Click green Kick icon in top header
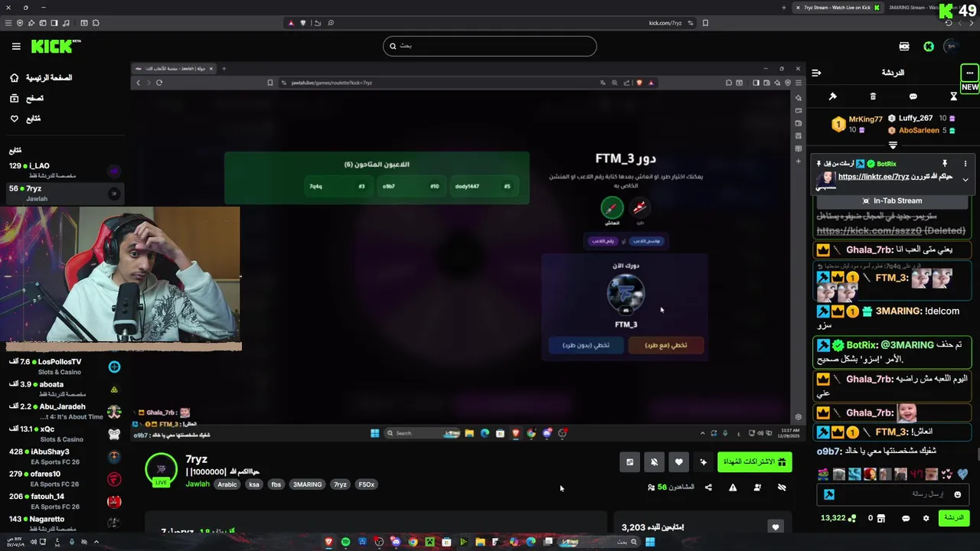The image size is (980, 551). [929, 47]
